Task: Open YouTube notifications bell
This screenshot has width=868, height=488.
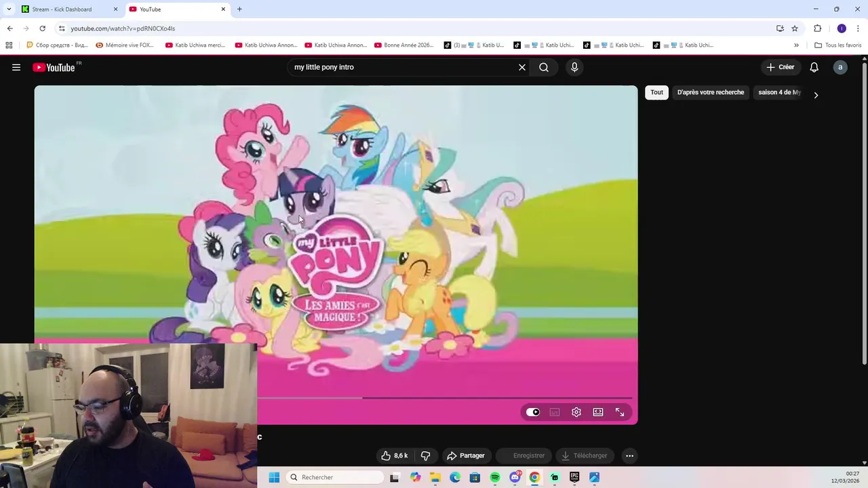Action: point(814,67)
